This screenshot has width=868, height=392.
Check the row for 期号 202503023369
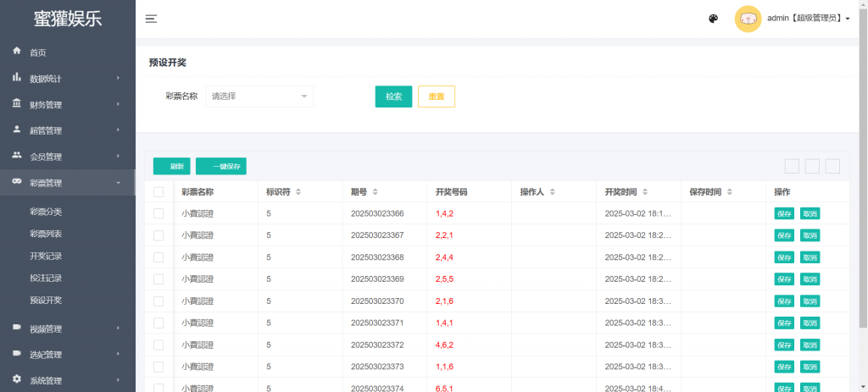coord(159,279)
